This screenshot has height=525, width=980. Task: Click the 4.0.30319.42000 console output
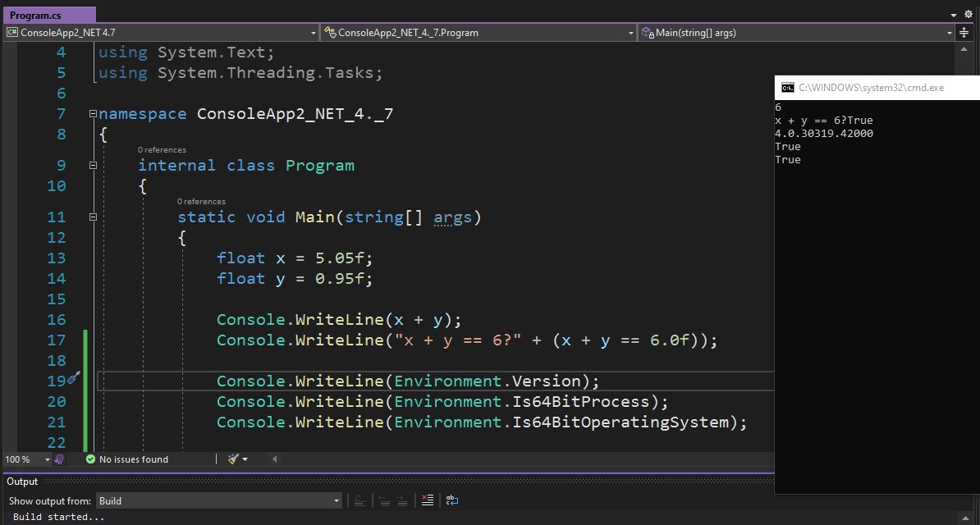tap(824, 134)
